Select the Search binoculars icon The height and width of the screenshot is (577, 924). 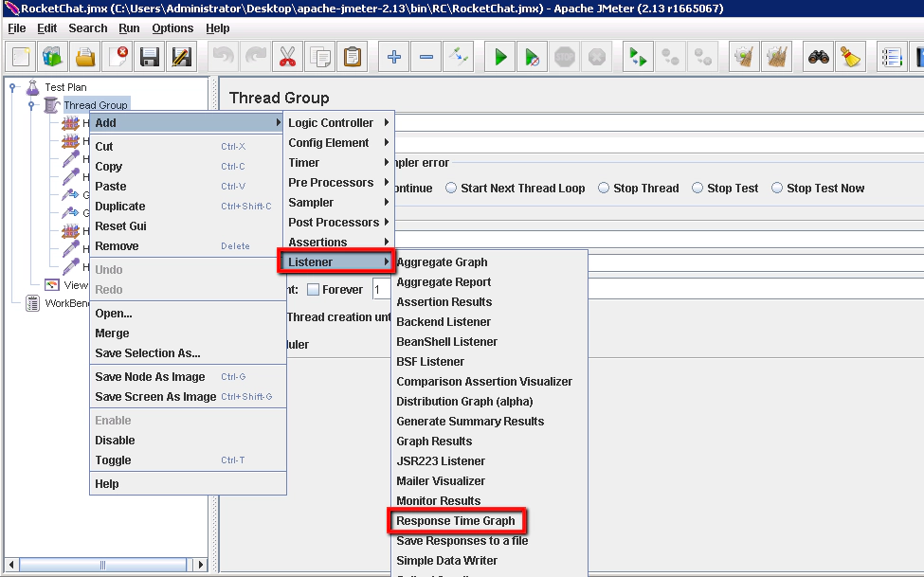pyautogui.click(x=821, y=57)
